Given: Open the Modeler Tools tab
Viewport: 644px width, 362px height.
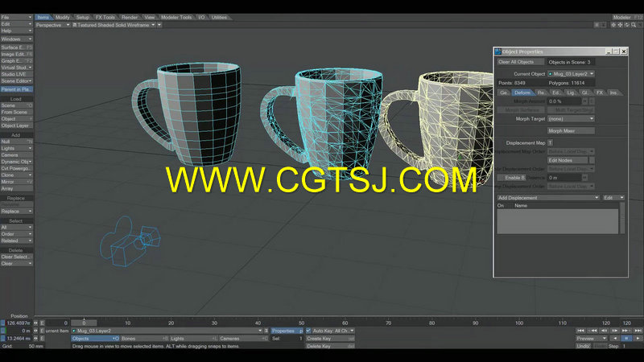Looking at the screenshot, I should [176, 17].
